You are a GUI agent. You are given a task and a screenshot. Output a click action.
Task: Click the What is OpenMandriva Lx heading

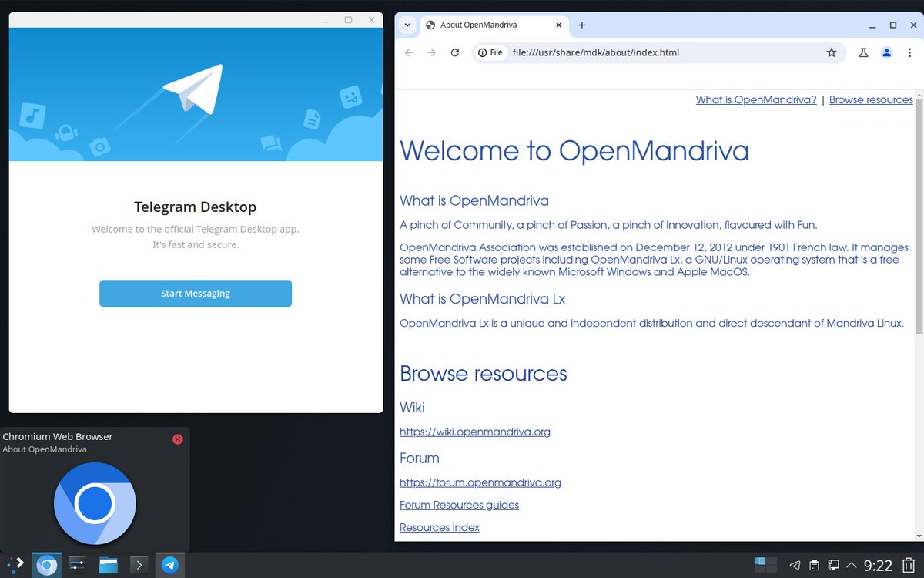483,298
